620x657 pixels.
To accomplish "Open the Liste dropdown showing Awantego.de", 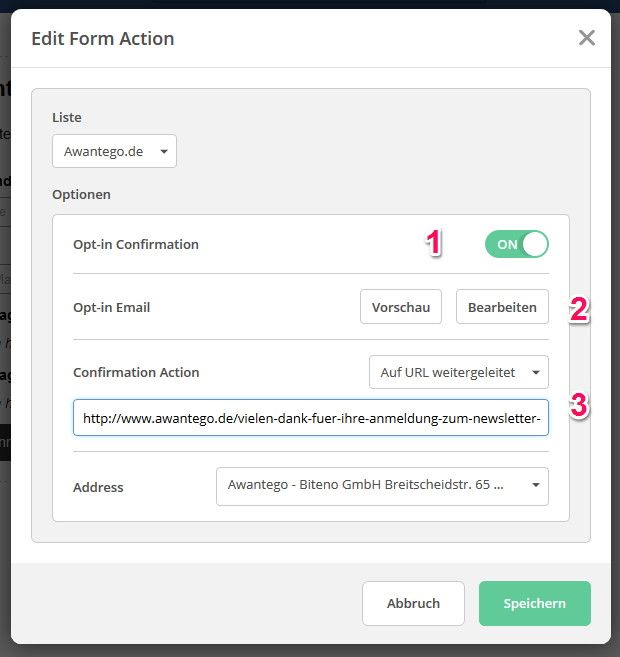I will 114,152.
